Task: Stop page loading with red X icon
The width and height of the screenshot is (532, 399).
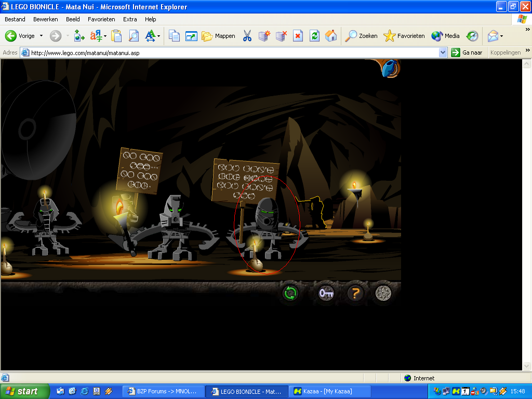Action: [x=298, y=36]
